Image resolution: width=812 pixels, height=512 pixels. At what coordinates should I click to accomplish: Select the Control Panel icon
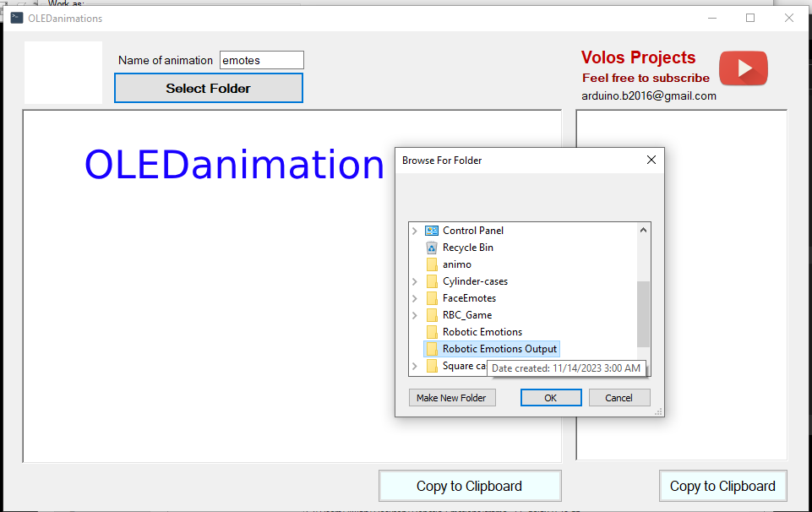click(x=432, y=230)
